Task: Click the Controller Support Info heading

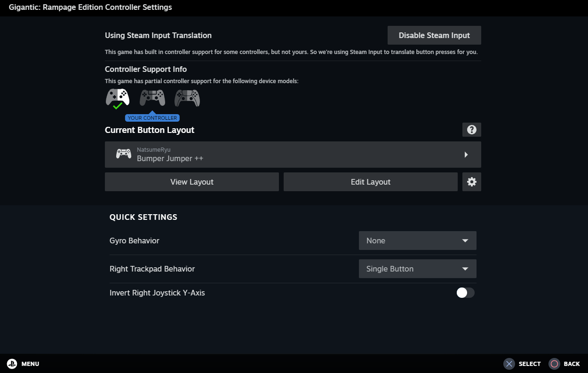Action: [x=146, y=69]
